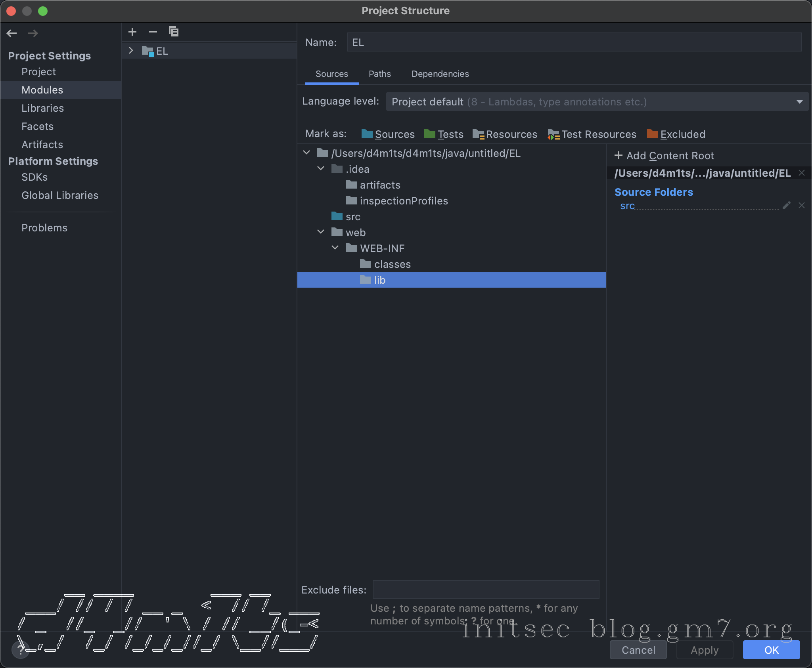Remove the EL content root
812x668 pixels.
(x=802, y=173)
